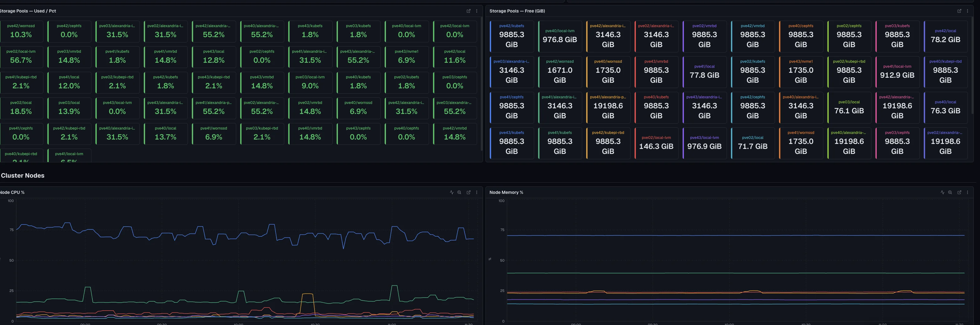Click the Storage Pools — Free (GiB) title

(x=517, y=11)
